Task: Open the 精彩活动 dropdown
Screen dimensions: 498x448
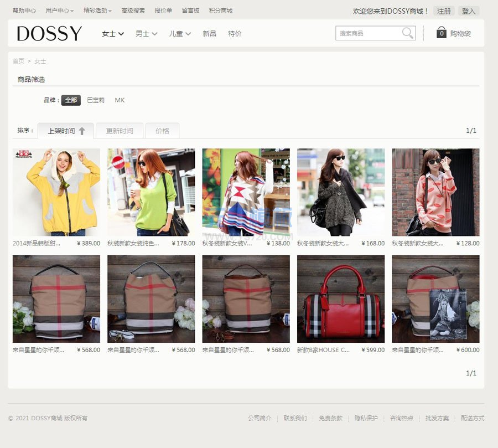Action: [97, 11]
